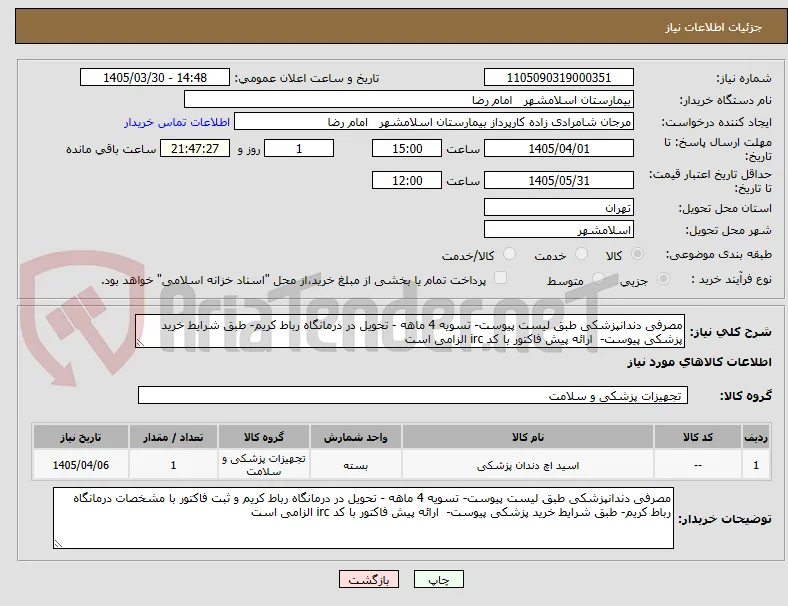This screenshot has width=788, height=606.
Task: Click the delivery province field تهران
Action: (x=559, y=207)
